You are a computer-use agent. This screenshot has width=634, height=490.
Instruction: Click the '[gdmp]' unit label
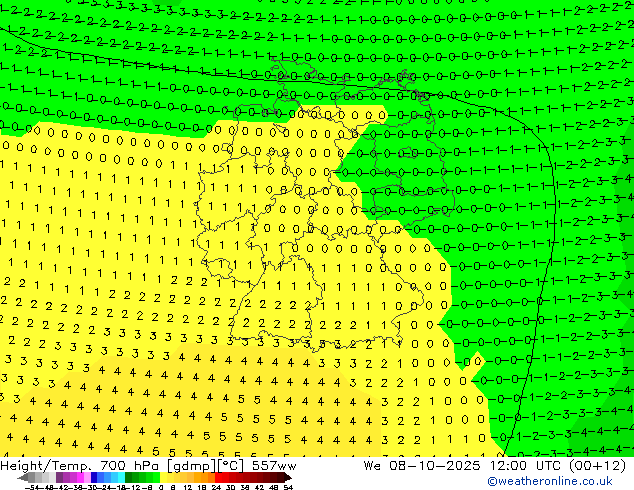[191, 467]
